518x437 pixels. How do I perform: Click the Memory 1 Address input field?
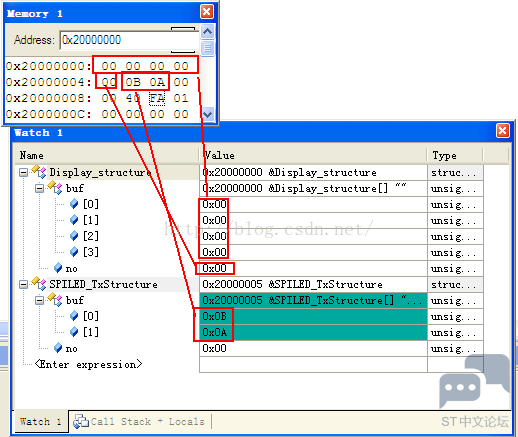click(130, 40)
